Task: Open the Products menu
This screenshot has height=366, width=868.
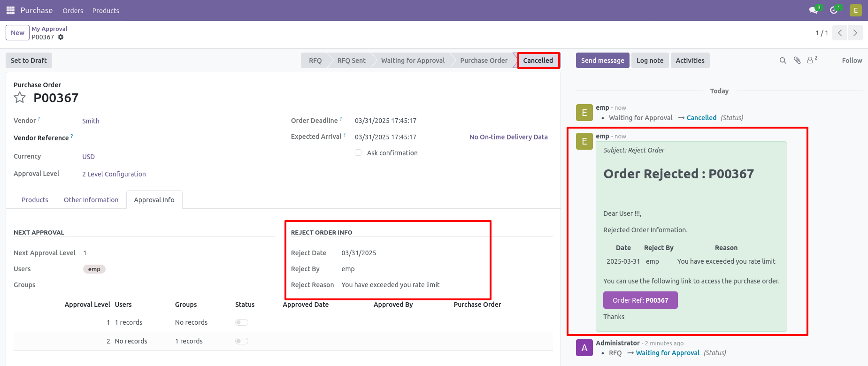Action: pyautogui.click(x=106, y=10)
